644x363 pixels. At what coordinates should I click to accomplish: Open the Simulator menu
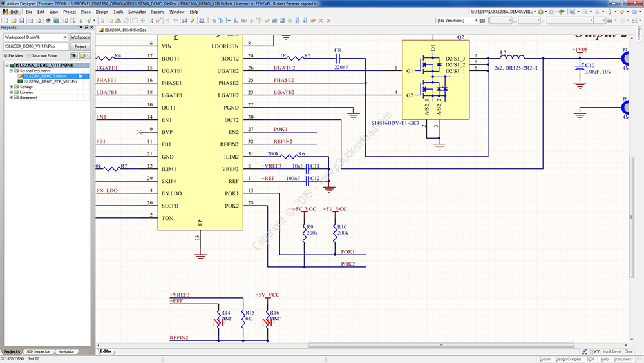tap(137, 12)
